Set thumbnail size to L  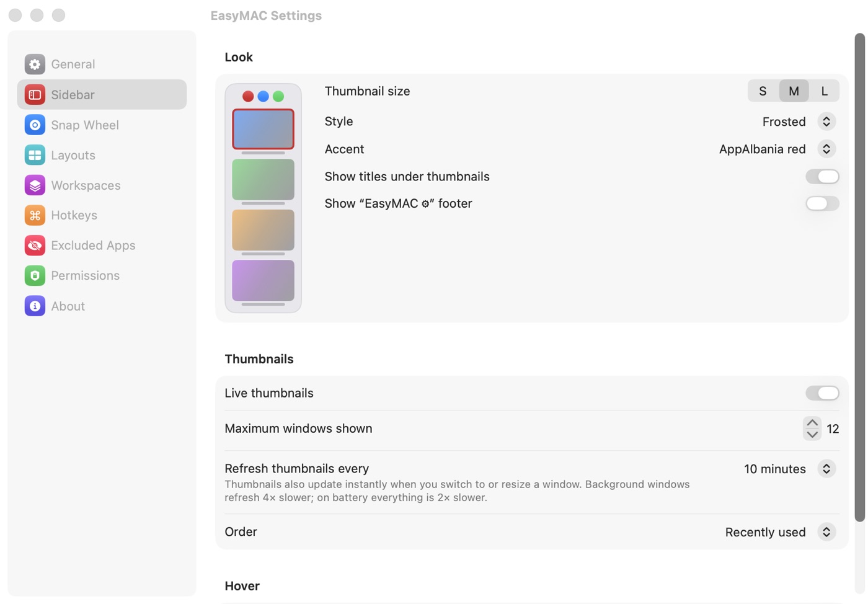point(824,91)
